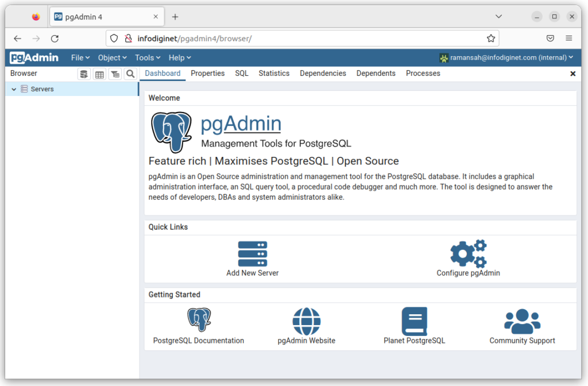
Task: Click the Welcome section heading
Action: pos(164,98)
